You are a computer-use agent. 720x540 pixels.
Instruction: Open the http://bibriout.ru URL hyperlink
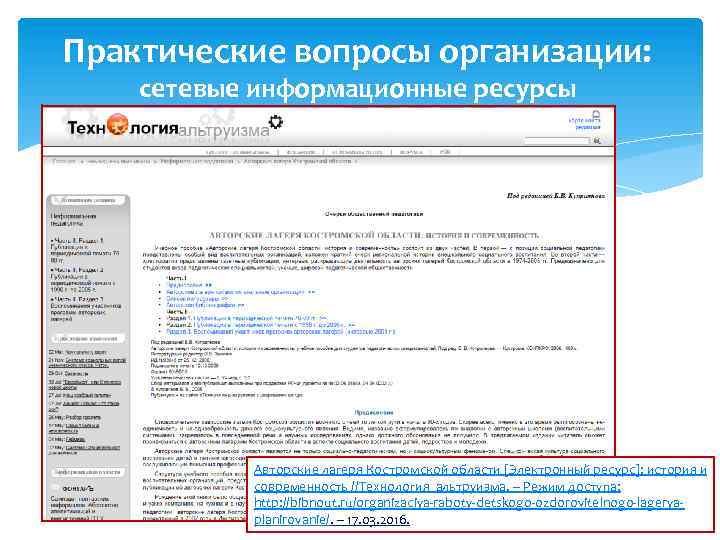469,511
